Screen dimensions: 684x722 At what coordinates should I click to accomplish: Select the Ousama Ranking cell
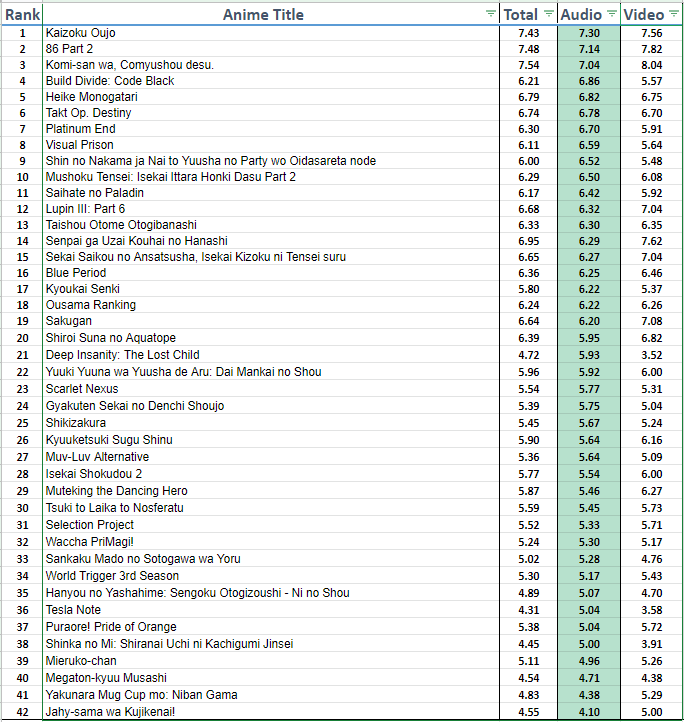tap(271, 305)
